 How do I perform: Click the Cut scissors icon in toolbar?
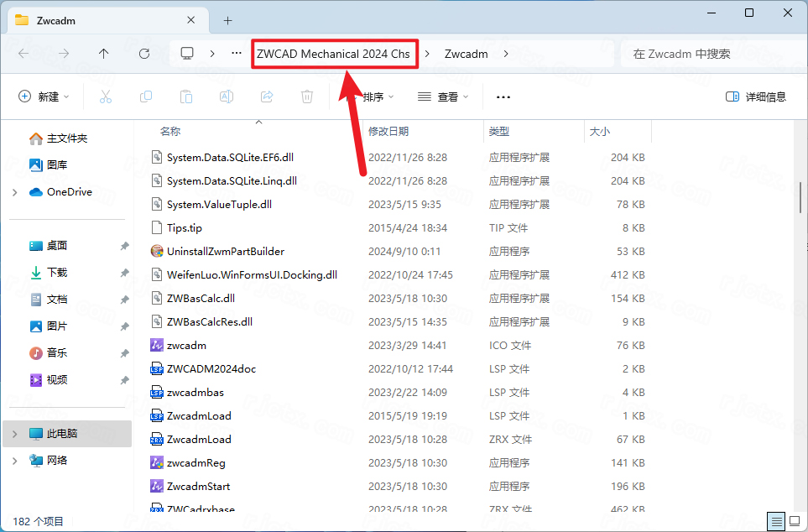tap(106, 96)
